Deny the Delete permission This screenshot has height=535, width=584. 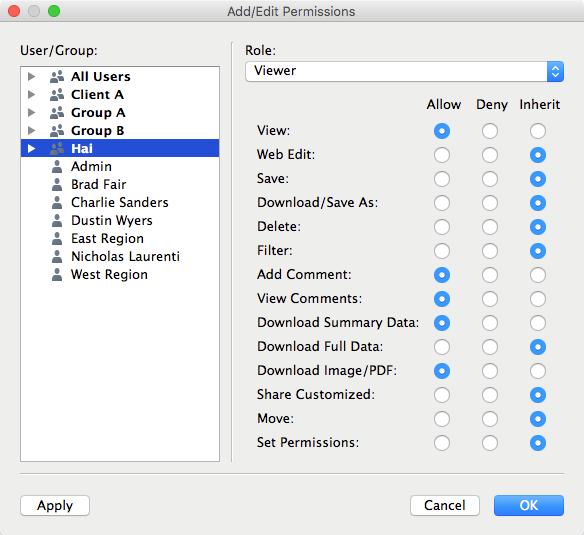tap(490, 227)
